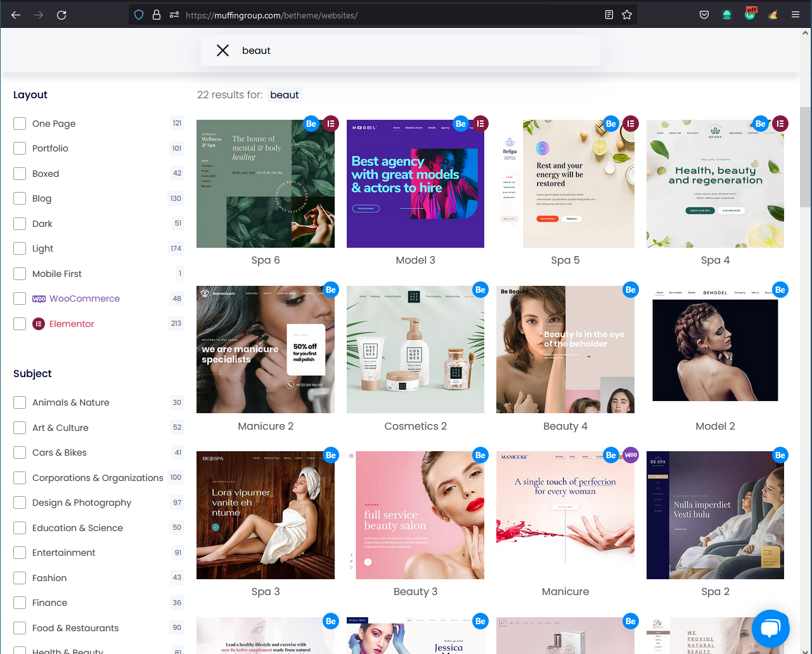The image size is (812, 654).
Task: Check the Design & Photography subject
Action: pyautogui.click(x=20, y=503)
